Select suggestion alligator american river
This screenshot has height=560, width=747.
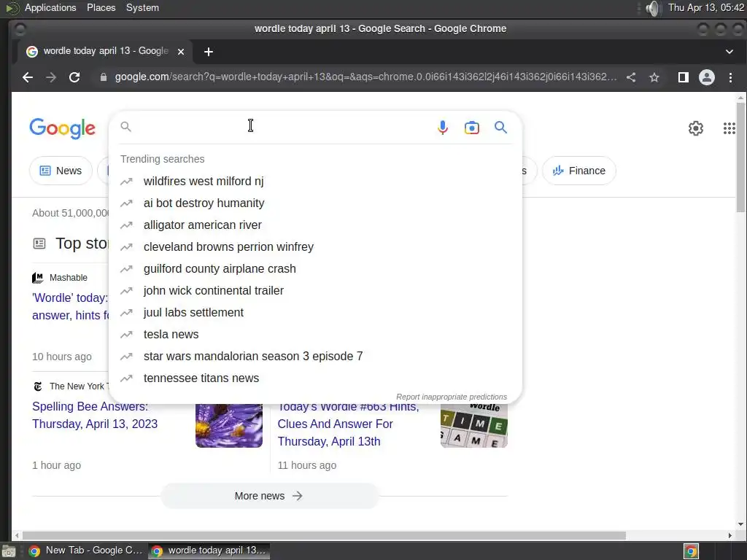click(315, 225)
